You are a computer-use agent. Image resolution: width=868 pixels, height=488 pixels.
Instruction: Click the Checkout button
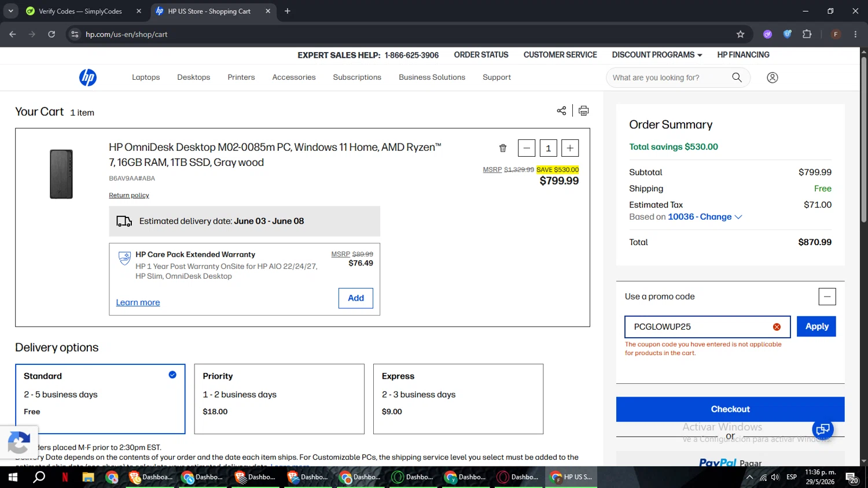(x=730, y=409)
